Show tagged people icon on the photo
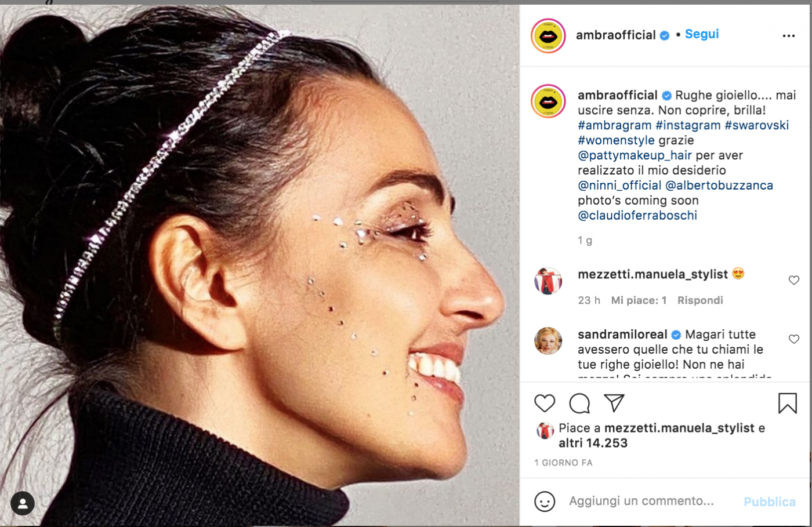The height and width of the screenshot is (527, 812). 23,503
